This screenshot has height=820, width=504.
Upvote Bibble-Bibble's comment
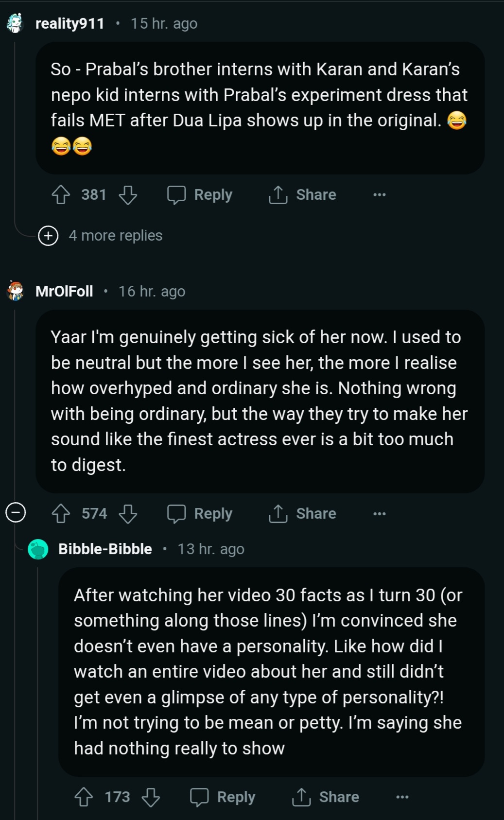[x=84, y=797]
